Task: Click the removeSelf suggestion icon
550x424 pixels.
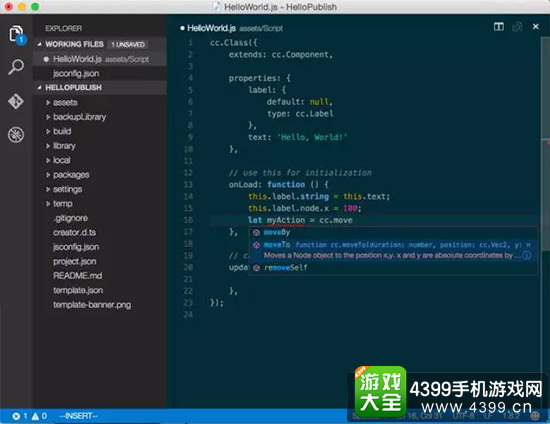Action: (x=256, y=268)
